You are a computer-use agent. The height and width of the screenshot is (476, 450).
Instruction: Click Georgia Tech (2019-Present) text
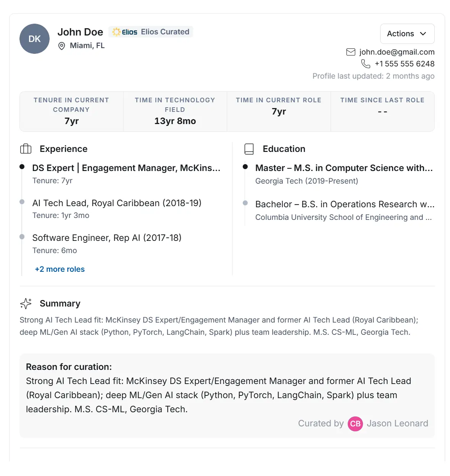[x=306, y=181]
